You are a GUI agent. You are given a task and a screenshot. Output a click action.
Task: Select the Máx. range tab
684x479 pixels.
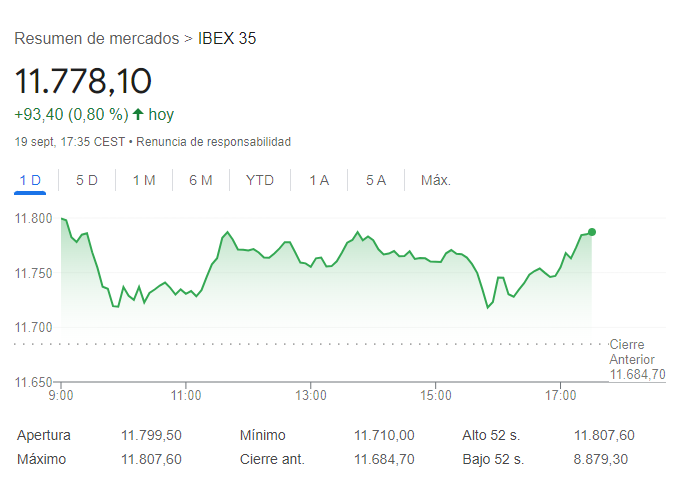[435, 180]
